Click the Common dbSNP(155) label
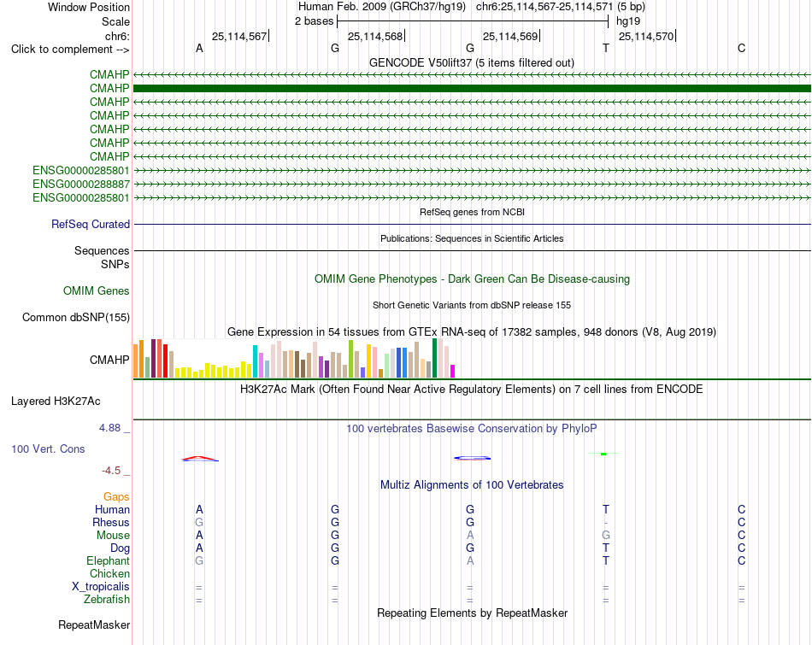The height and width of the screenshot is (645, 812). pos(75,317)
